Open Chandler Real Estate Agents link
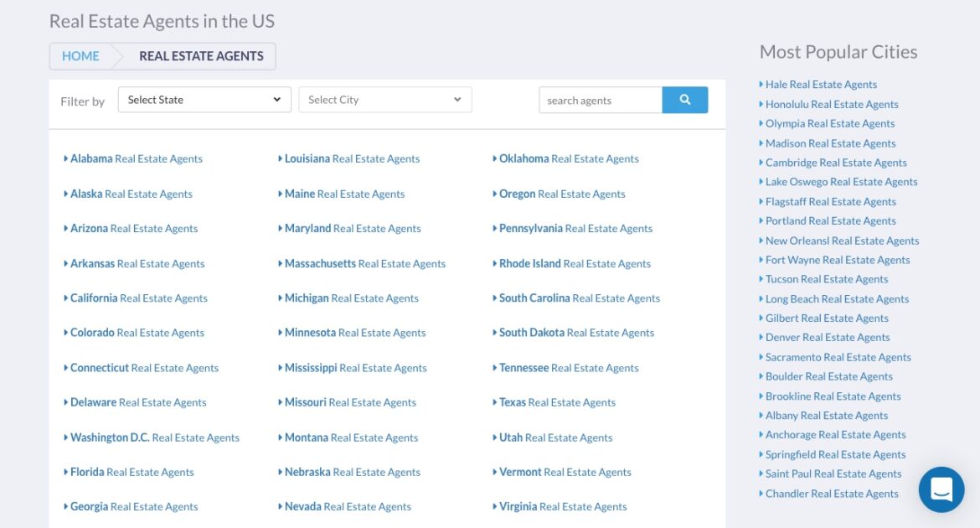This screenshot has width=980, height=528. pyautogui.click(x=831, y=494)
